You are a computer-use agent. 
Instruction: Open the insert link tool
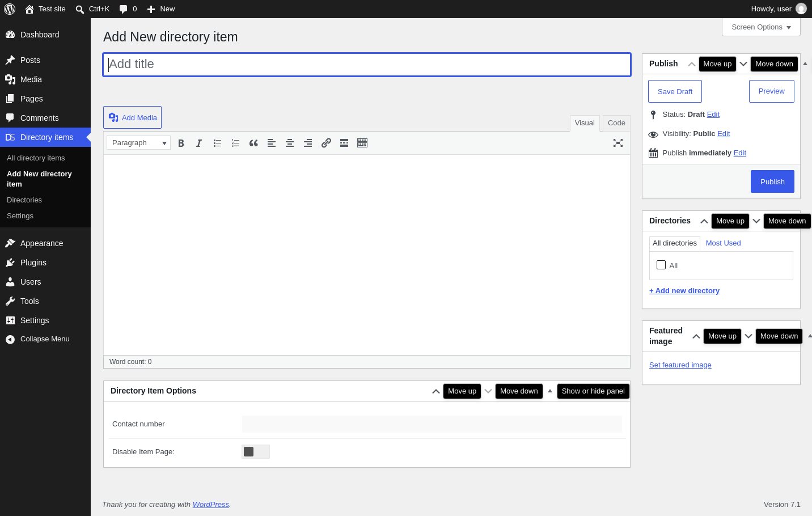click(x=326, y=143)
